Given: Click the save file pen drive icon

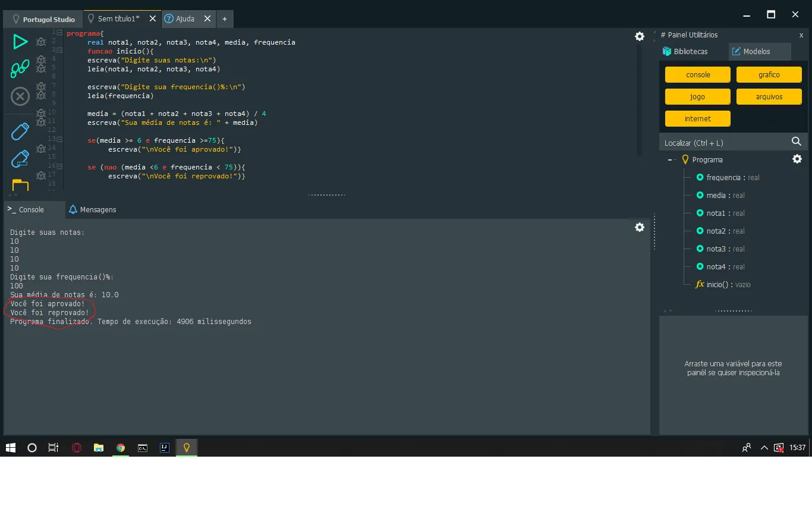Looking at the screenshot, I should tap(20, 130).
